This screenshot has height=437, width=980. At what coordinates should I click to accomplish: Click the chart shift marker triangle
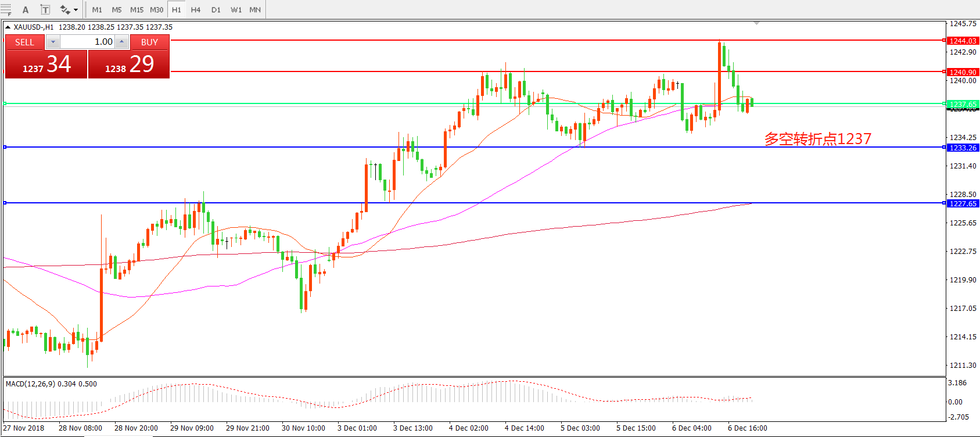click(x=756, y=23)
